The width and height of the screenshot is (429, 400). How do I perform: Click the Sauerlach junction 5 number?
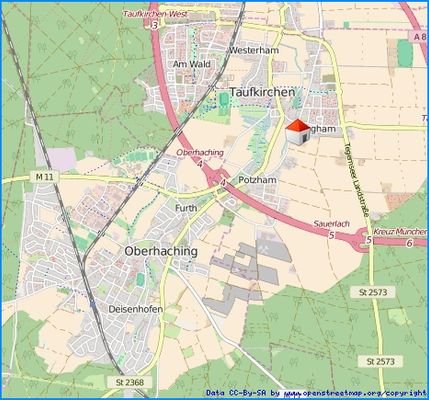coord(331,236)
